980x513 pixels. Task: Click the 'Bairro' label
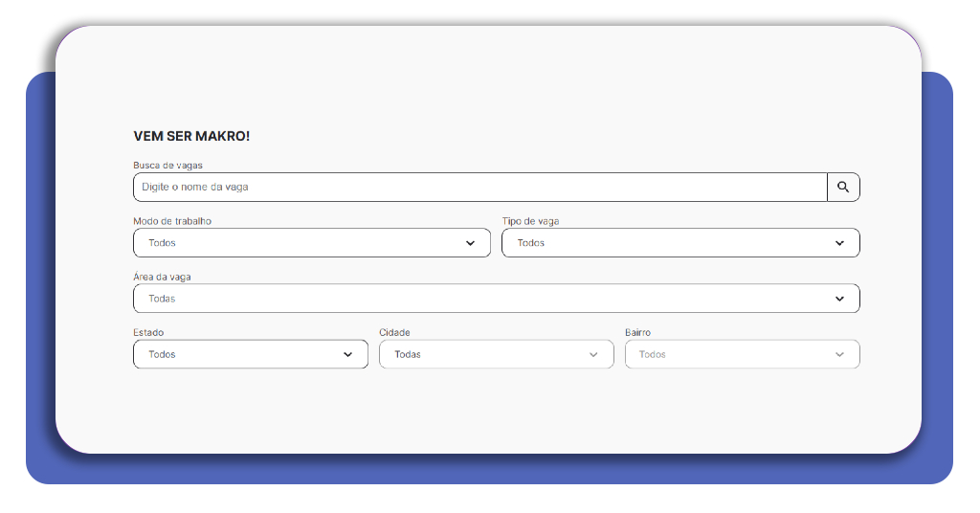click(637, 332)
